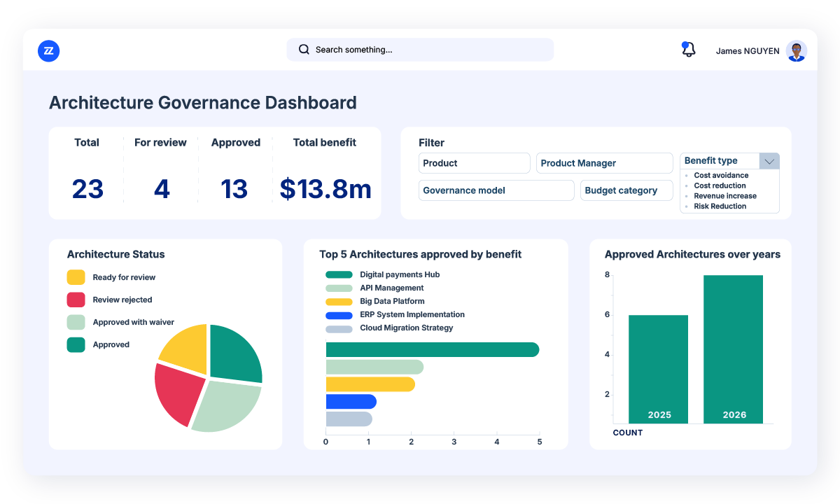
Task: Open the Product Manager filter
Action: pos(605,163)
